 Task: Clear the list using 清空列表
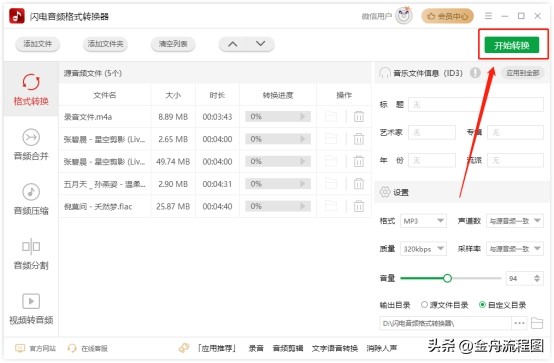(173, 44)
